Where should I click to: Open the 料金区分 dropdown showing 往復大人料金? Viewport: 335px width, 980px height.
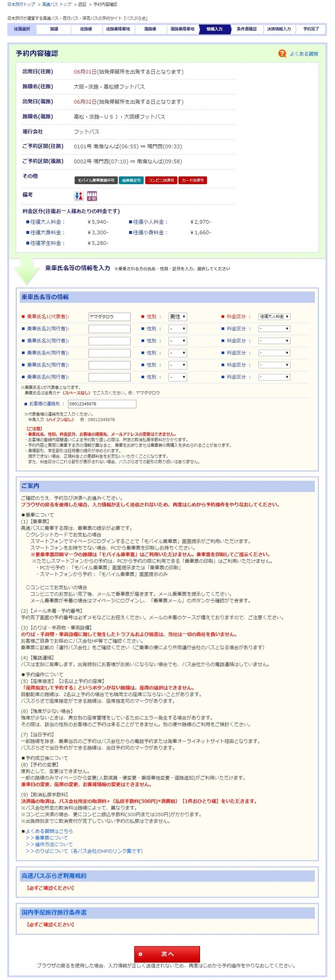click(274, 317)
